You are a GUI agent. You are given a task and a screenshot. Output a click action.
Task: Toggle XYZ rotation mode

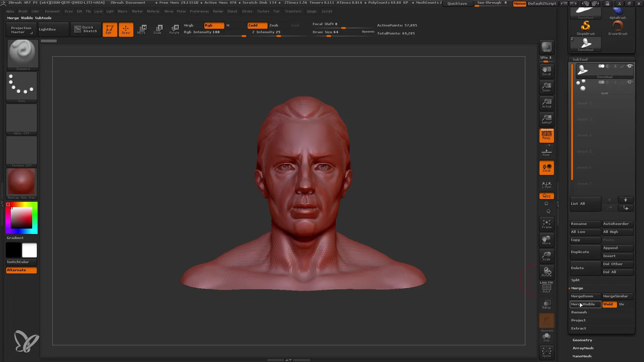tap(546, 196)
